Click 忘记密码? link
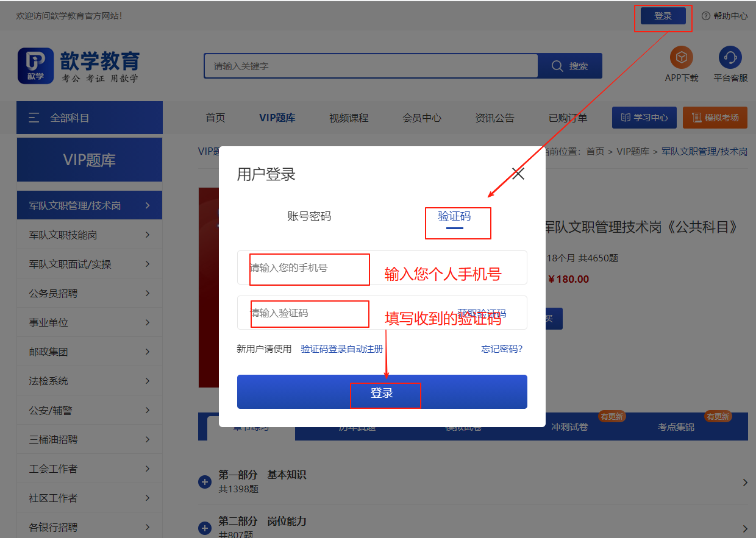 pyautogui.click(x=501, y=349)
